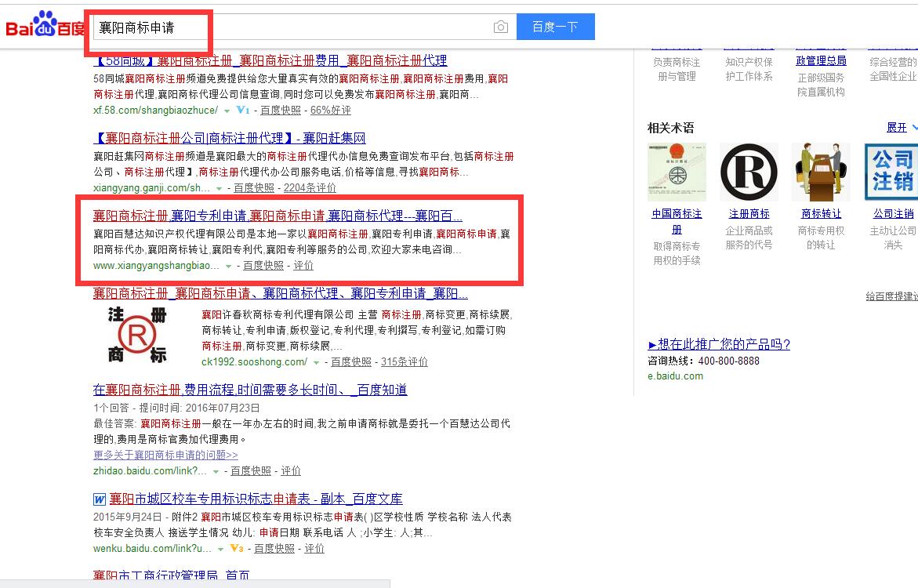Screen dimensions: 918x588
Task: Open 百度快照 for the wenku result
Action: (x=274, y=548)
